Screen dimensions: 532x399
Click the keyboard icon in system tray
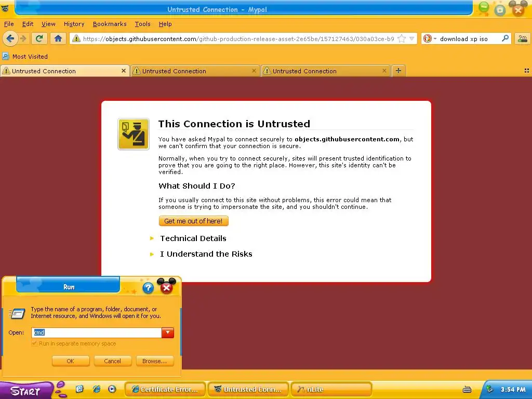point(467,390)
